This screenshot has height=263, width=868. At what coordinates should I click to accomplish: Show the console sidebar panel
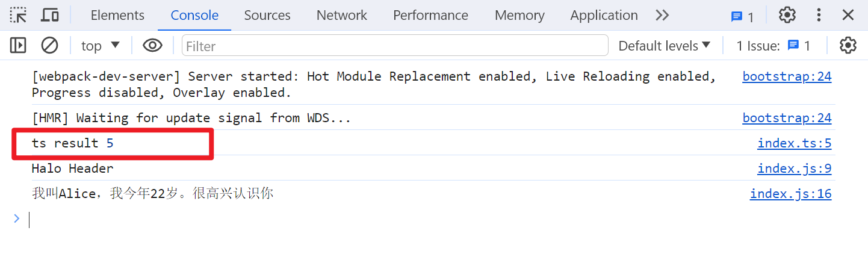tap(18, 45)
